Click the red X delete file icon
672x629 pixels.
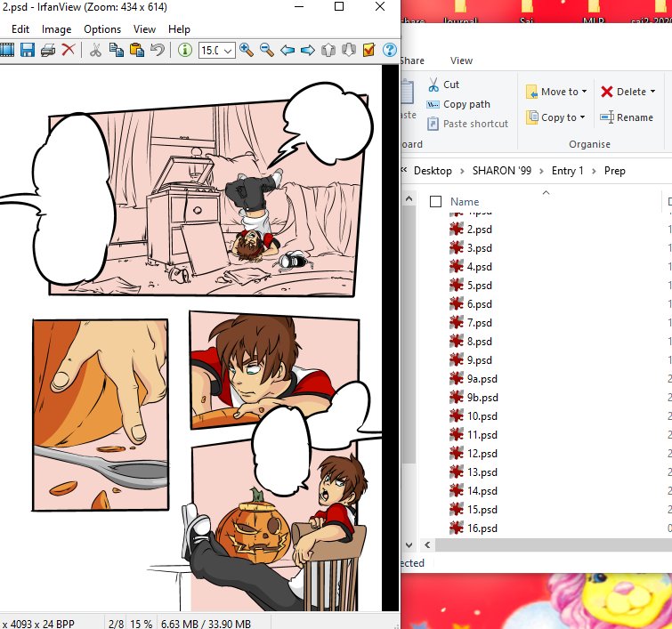[x=69, y=50]
